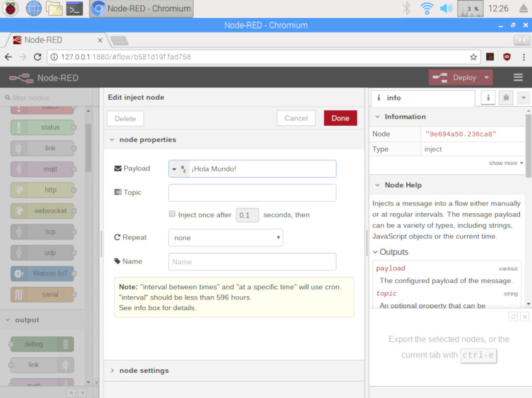Click the Delete button
The height and width of the screenshot is (398, 532).
(125, 118)
